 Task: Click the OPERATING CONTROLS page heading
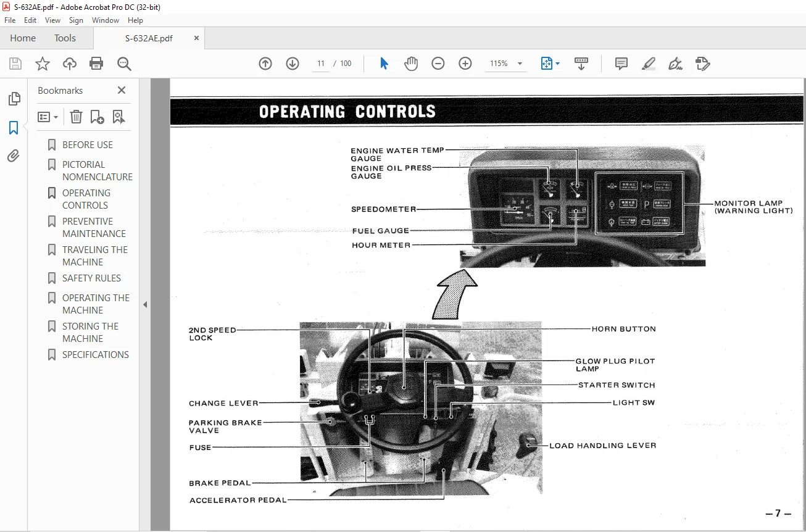[x=347, y=112]
